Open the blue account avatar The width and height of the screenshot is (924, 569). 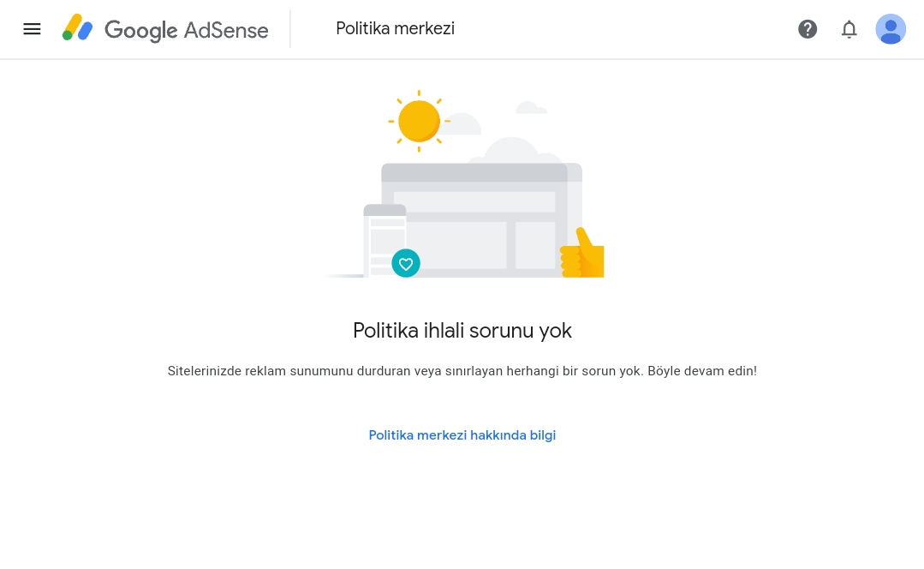pos(891,29)
